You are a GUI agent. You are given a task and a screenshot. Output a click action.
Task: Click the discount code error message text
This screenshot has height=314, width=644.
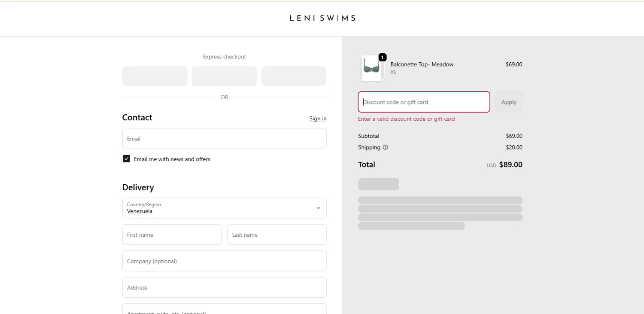(x=406, y=119)
